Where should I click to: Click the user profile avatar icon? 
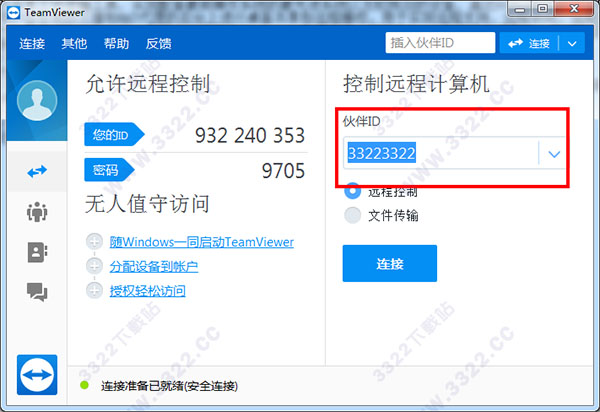point(37,101)
